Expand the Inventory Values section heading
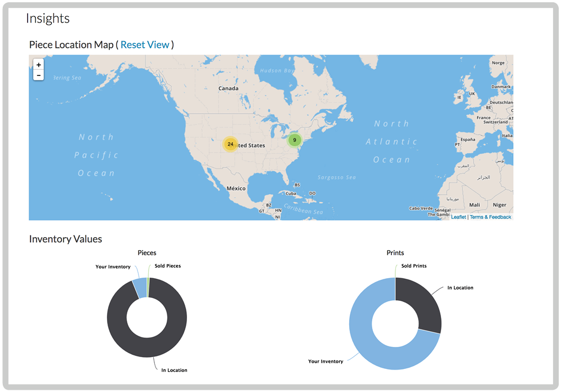Viewport: 561px width, 392px height. (65, 239)
